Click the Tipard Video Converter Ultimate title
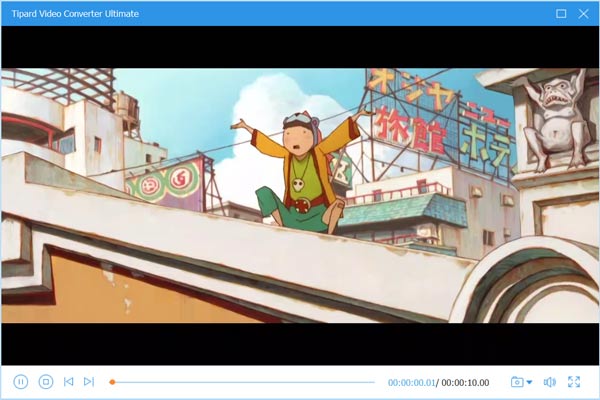This screenshot has height=400, width=600. point(75,14)
